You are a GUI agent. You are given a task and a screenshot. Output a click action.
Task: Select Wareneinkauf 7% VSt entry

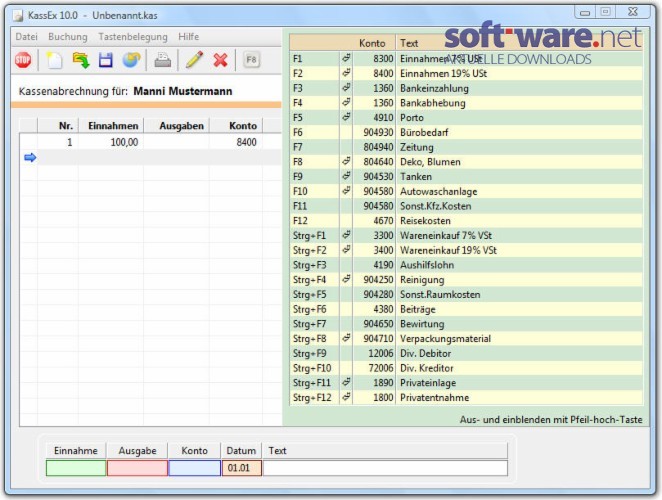coord(466,236)
